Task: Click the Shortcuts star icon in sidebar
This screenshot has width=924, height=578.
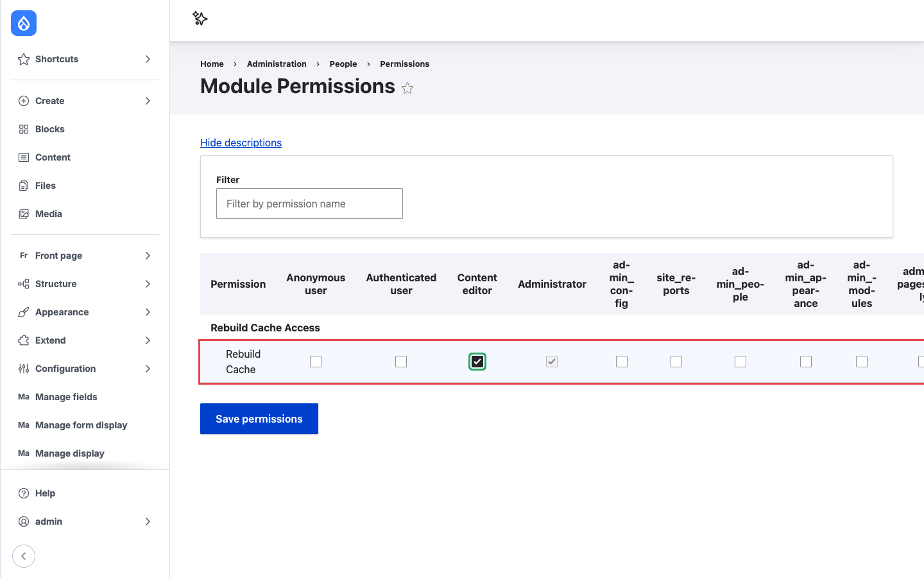Action: coord(24,59)
